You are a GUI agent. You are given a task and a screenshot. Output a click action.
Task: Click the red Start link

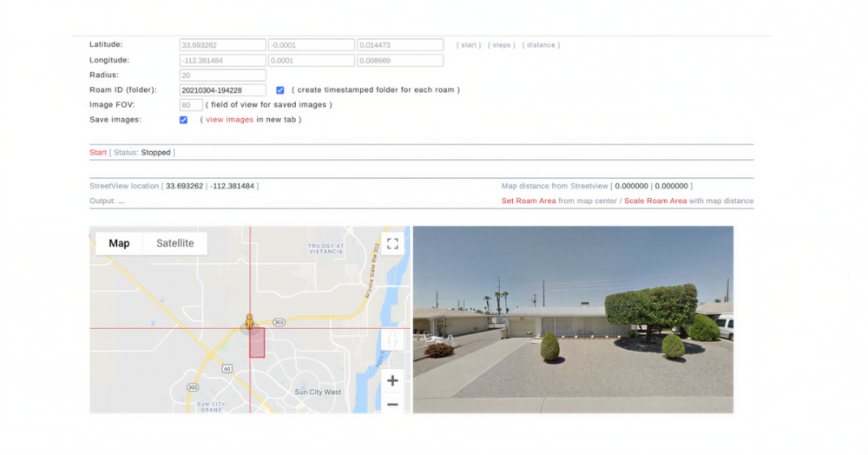(x=98, y=153)
